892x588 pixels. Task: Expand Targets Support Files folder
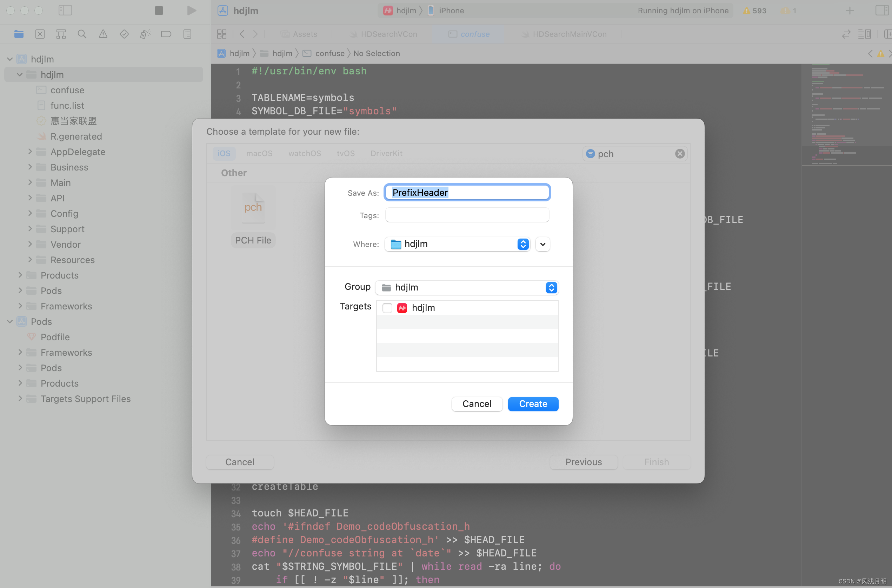20,399
